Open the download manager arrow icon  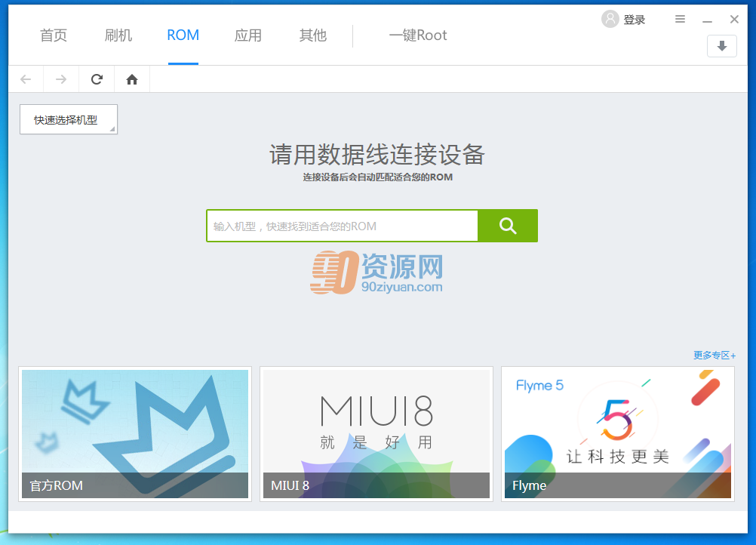[722, 46]
